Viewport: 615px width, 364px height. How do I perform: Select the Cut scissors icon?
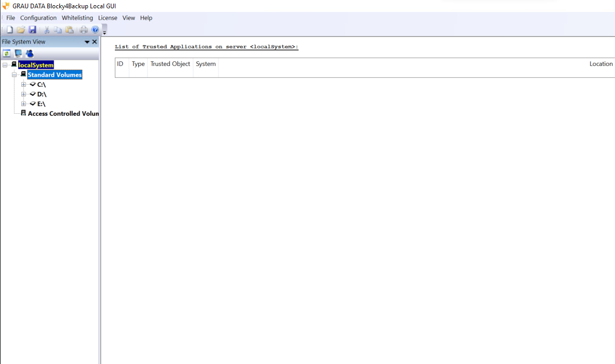[x=46, y=30]
